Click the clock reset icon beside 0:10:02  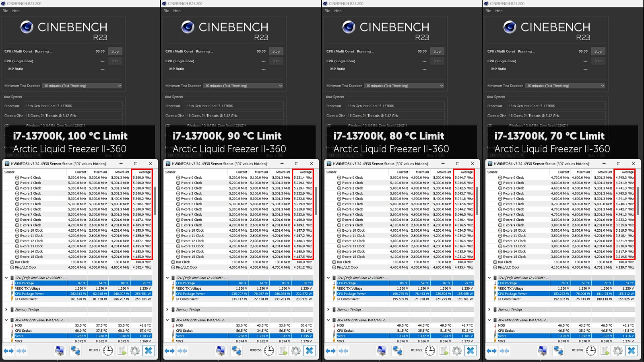tap(591, 351)
